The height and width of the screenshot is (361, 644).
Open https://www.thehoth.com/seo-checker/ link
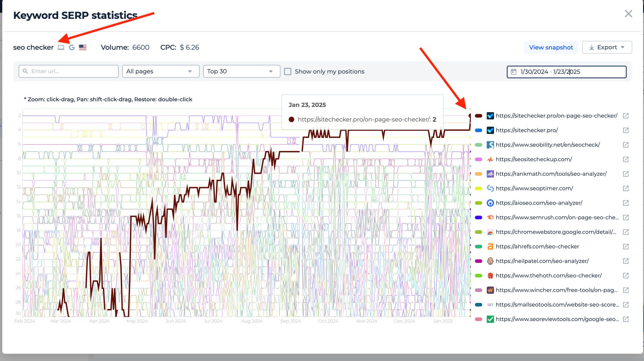[549, 276]
